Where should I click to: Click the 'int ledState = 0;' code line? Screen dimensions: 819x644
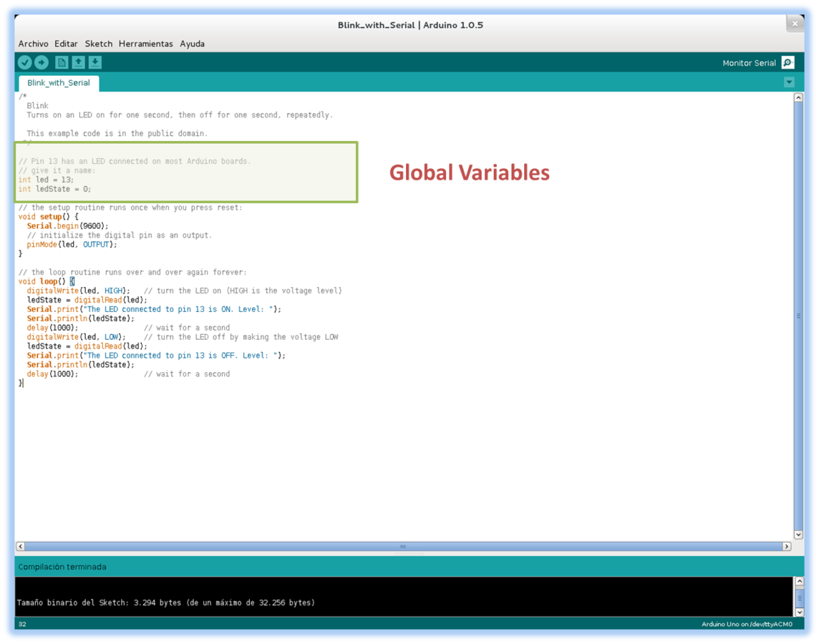(54, 190)
